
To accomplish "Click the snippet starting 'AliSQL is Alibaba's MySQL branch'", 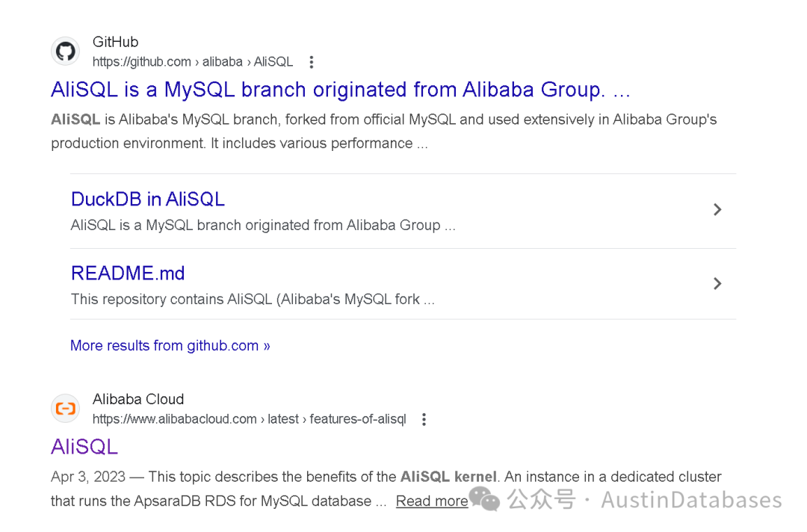I will [384, 132].
